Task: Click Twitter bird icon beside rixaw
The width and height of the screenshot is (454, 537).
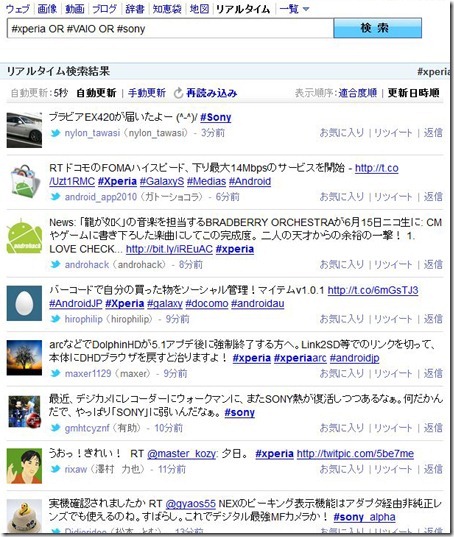Action: tap(55, 469)
